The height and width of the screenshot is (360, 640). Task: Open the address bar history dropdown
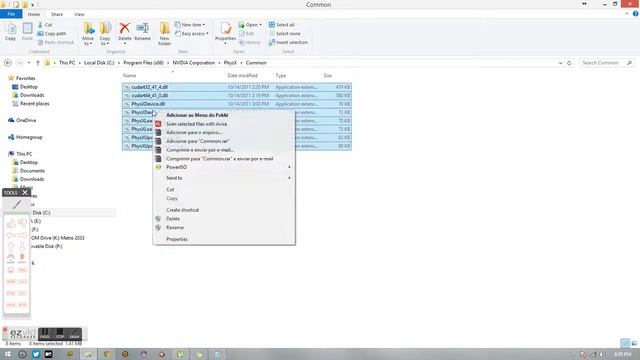(x=560, y=63)
